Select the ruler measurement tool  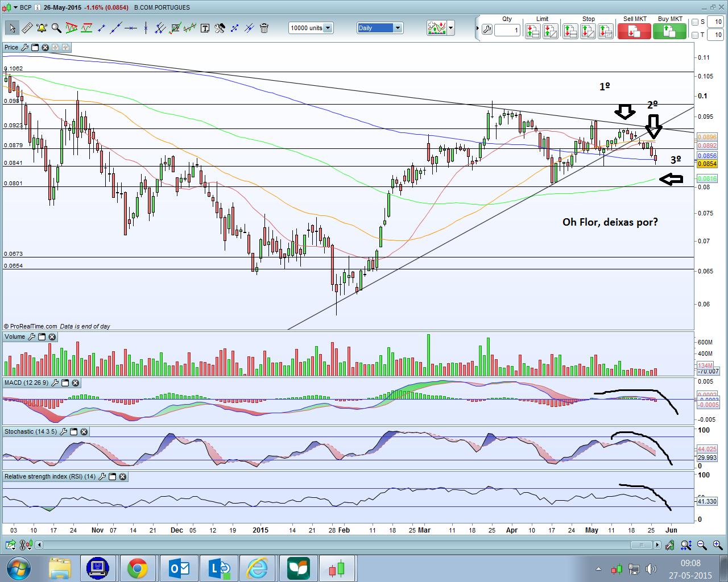27,28
